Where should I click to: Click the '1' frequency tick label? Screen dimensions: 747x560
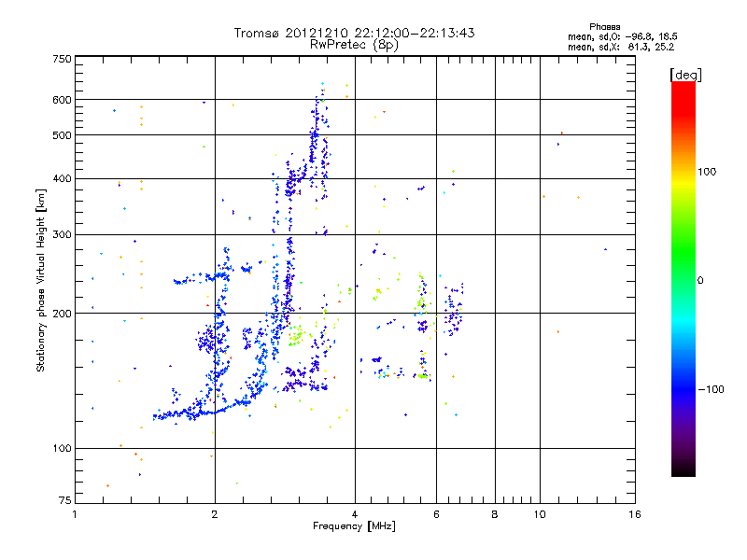tap(75, 514)
